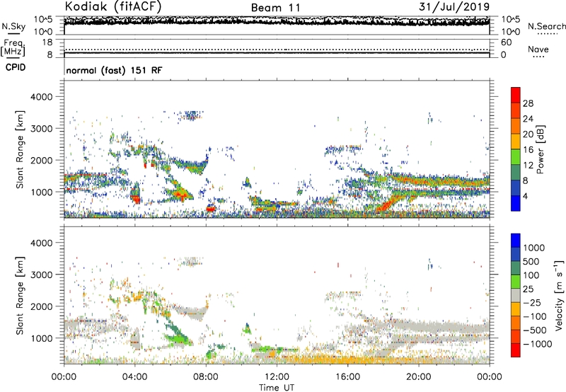Pick the blue top segment of Velocity colorbar

pos(516,241)
